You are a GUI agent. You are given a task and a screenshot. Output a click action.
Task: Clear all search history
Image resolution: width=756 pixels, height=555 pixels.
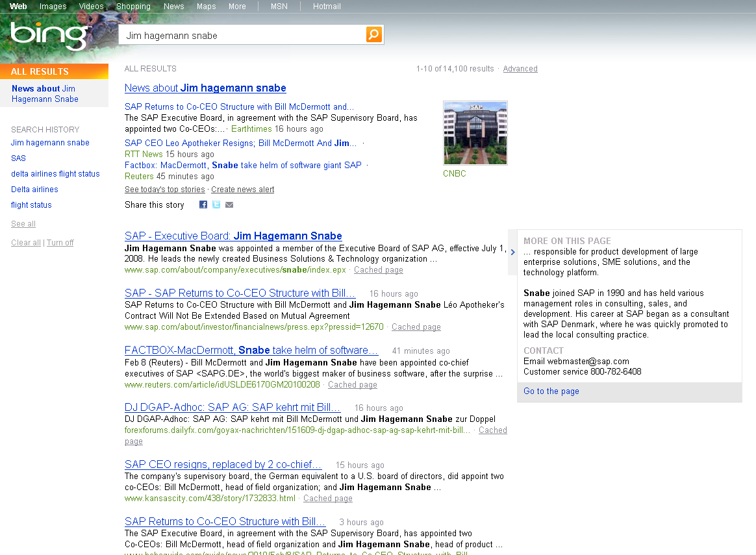point(25,243)
